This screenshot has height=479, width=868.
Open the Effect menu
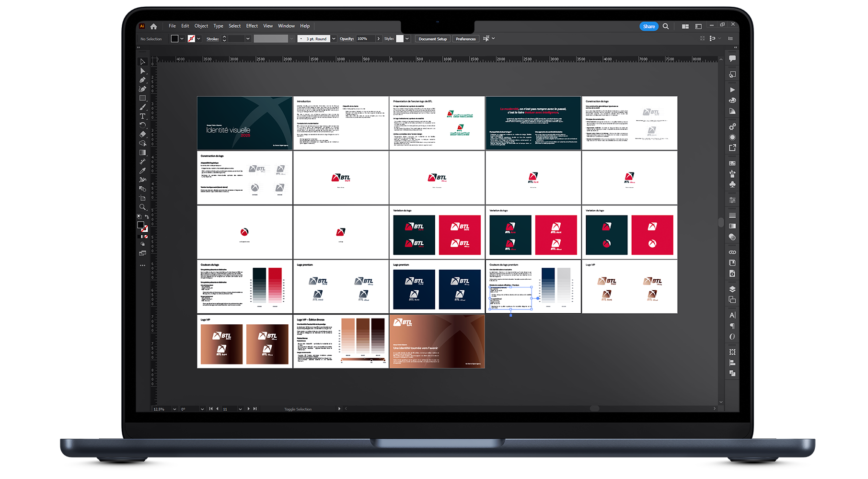(x=252, y=26)
